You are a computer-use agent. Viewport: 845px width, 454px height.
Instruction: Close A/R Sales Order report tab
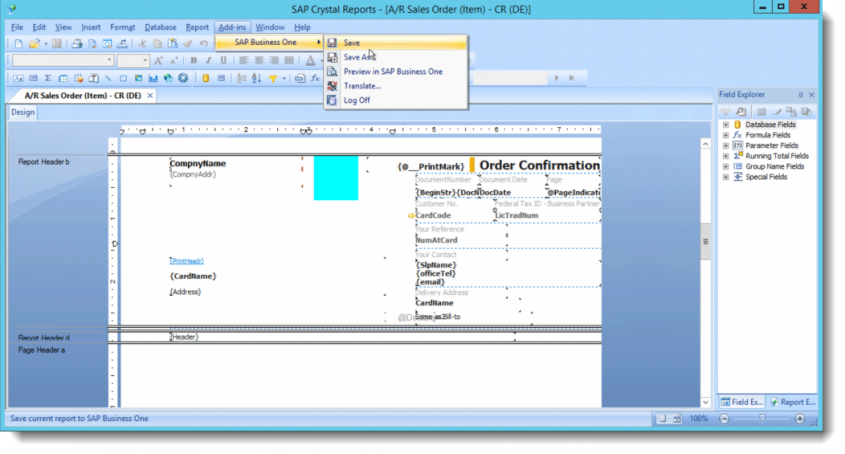pyautogui.click(x=150, y=95)
